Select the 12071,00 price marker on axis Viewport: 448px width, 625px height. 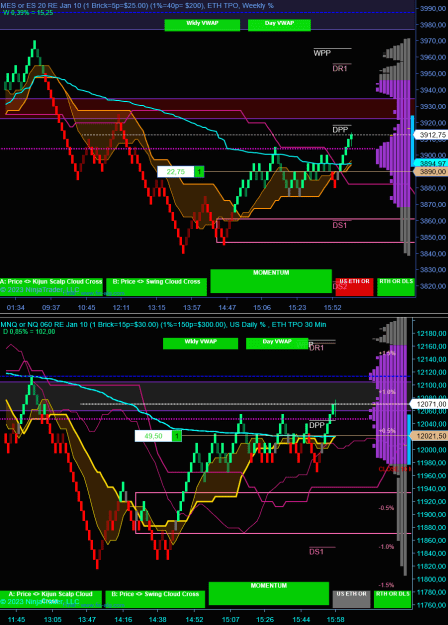pos(429,404)
